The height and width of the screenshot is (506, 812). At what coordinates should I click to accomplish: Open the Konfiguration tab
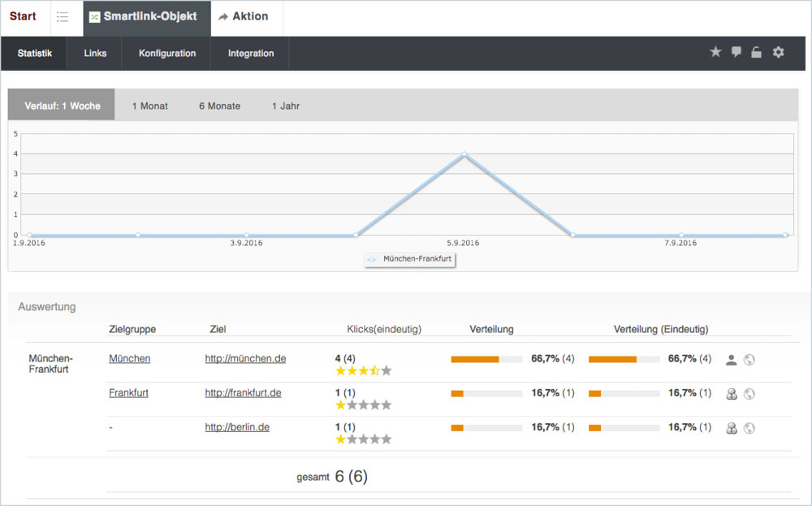(x=167, y=54)
